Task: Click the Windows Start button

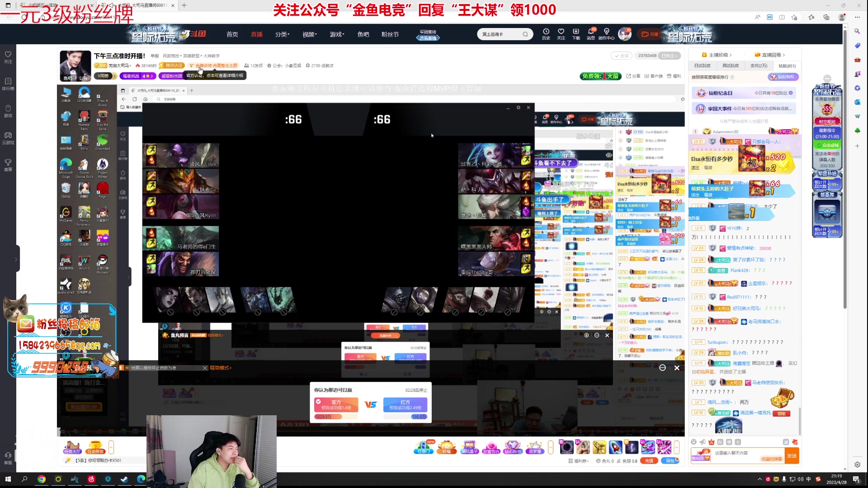Action: point(8,479)
